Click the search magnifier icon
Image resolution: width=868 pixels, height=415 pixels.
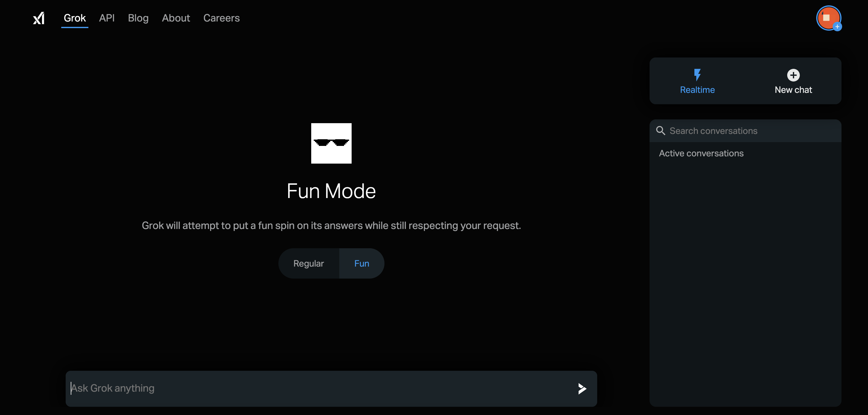coord(660,131)
